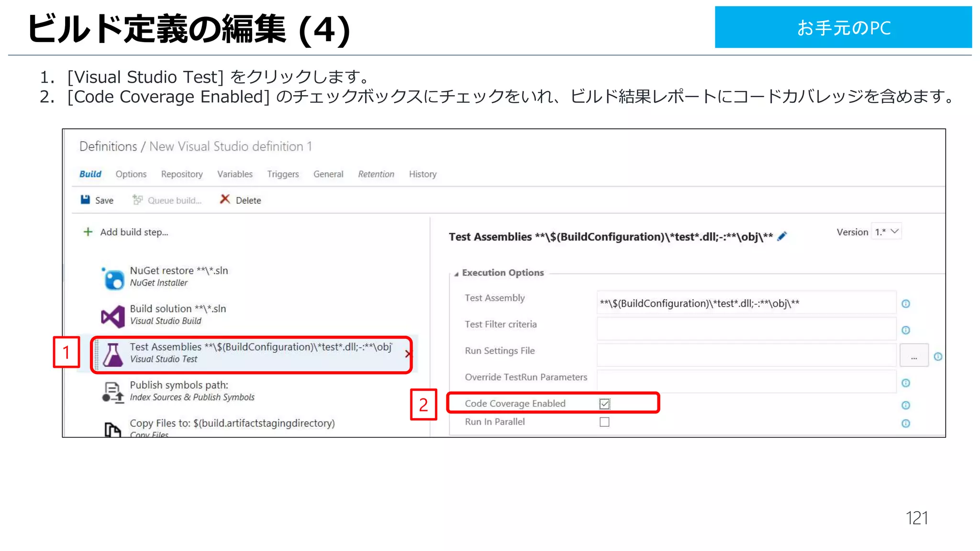
Task: Click info icon for Test Filter criteria
Action: [x=906, y=330]
